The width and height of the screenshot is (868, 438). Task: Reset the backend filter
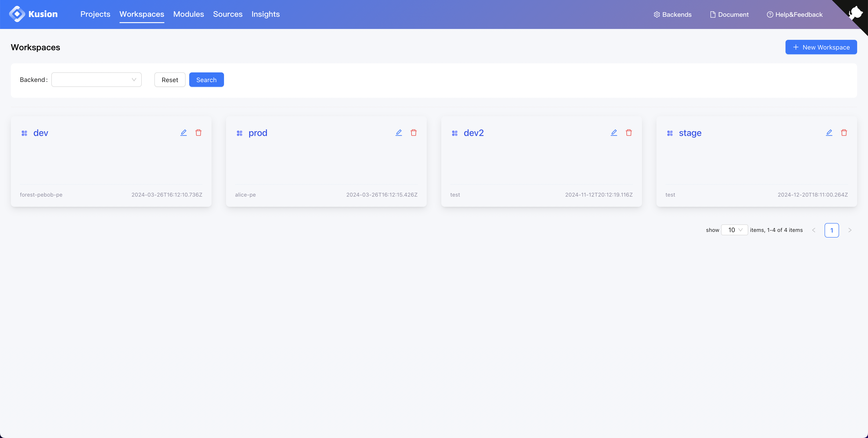[x=170, y=80]
